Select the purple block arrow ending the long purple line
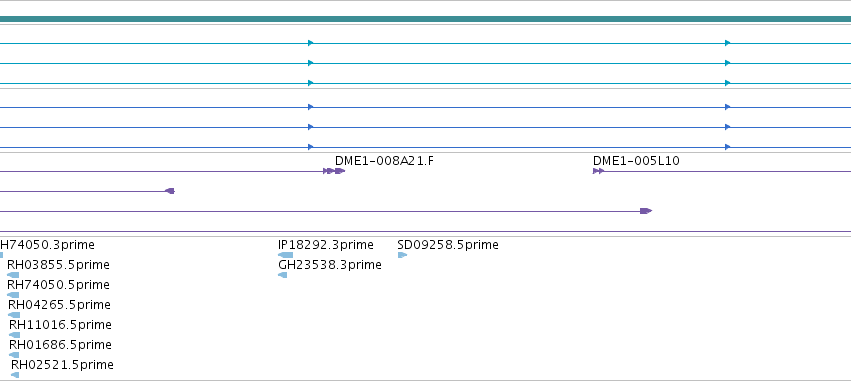This screenshot has width=851, height=381. (646, 211)
